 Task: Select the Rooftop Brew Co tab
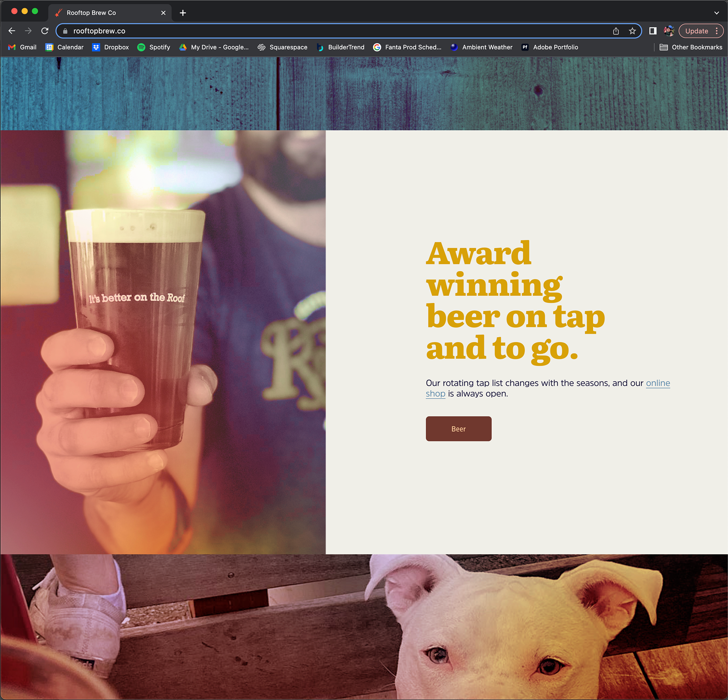pyautogui.click(x=110, y=13)
